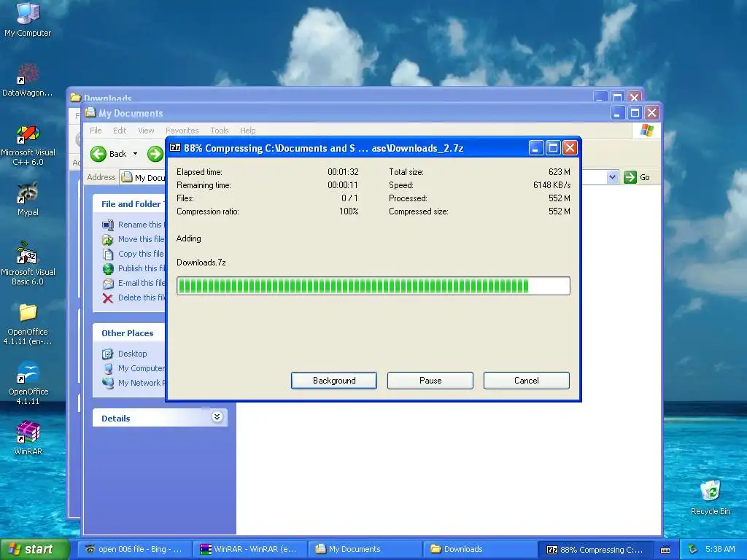Open the address bar dropdown arrow
The image size is (747, 560).
pos(612,177)
